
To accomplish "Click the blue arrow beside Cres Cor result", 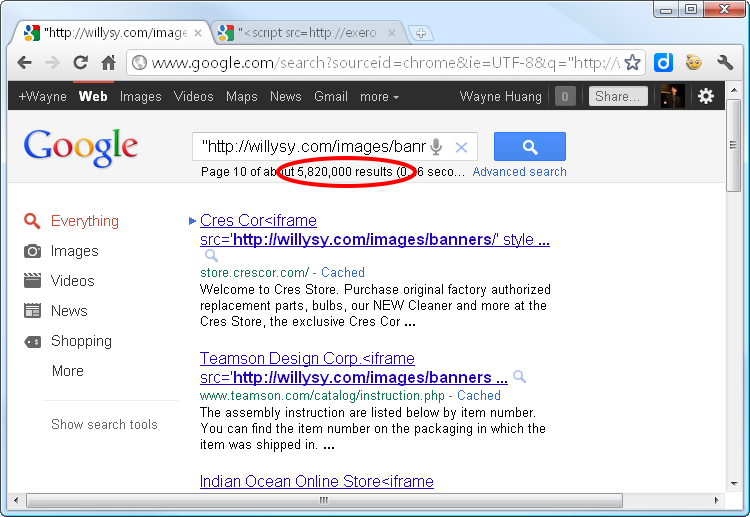I will [192, 221].
